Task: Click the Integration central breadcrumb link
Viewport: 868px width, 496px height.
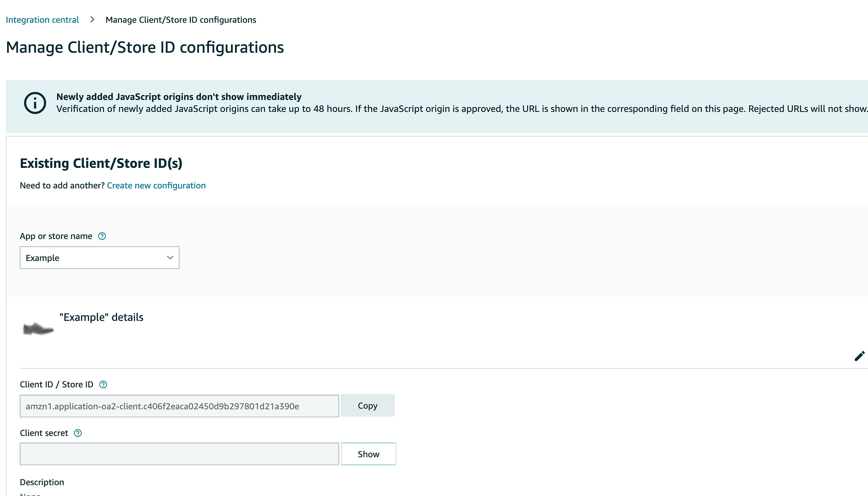Action: point(42,20)
